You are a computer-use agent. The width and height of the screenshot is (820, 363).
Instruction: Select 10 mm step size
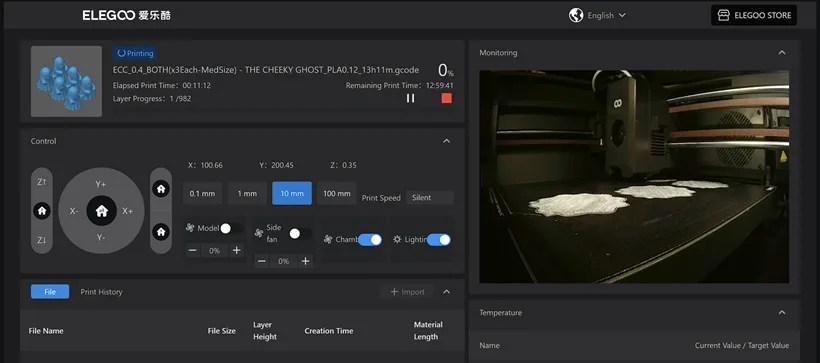tap(292, 194)
